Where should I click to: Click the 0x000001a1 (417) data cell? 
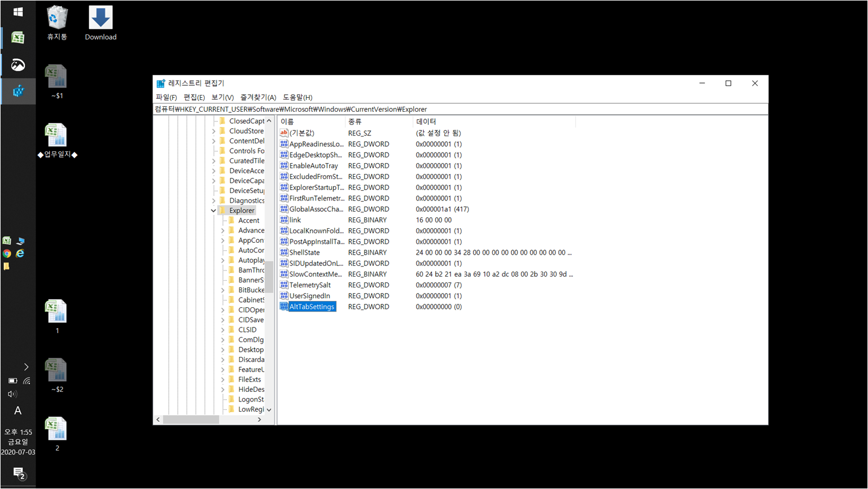(x=442, y=209)
